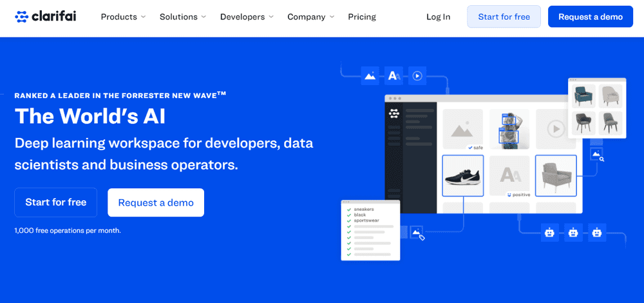Click the hero Request a demo button
This screenshot has width=644, height=303.
pyautogui.click(x=156, y=202)
